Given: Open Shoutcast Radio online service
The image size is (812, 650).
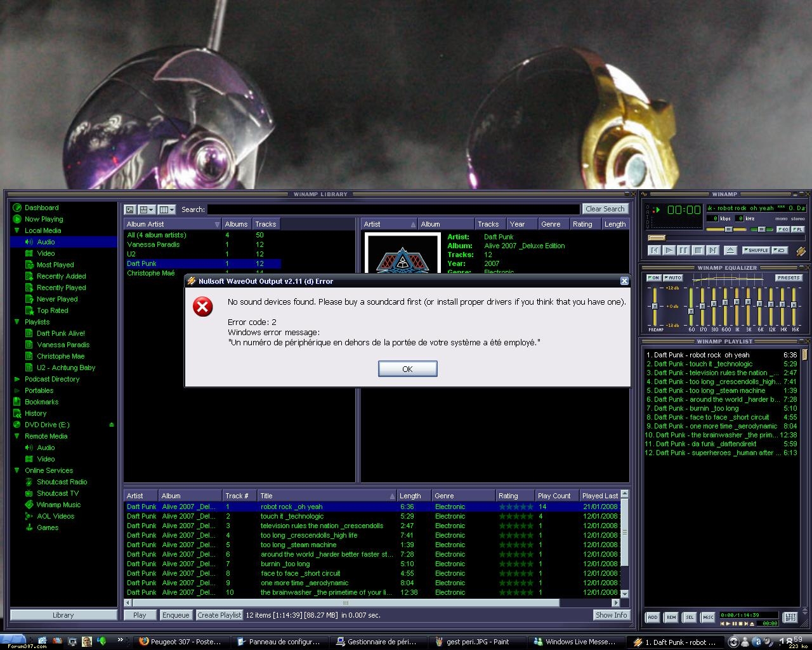Looking at the screenshot, I should (x=62, y=482).
